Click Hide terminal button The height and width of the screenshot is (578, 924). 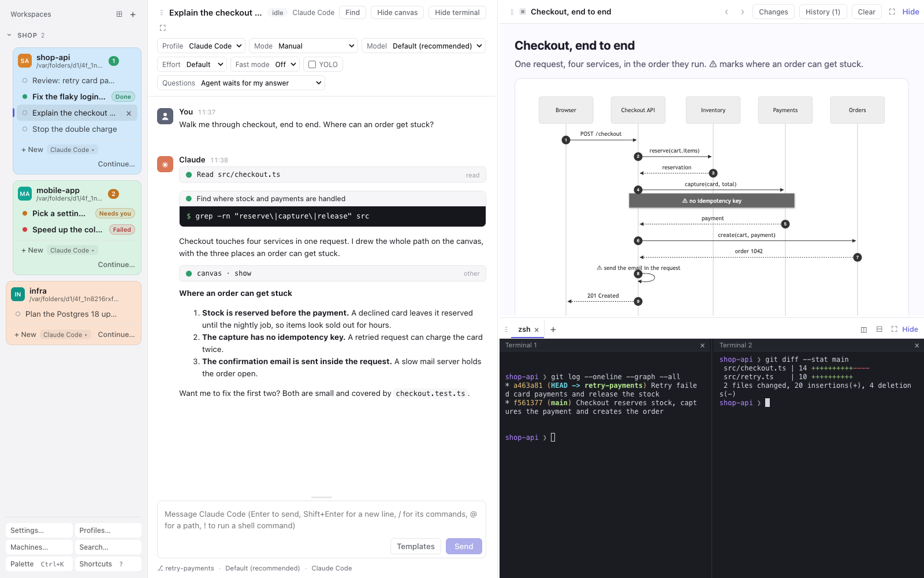(x=457, y=13)
